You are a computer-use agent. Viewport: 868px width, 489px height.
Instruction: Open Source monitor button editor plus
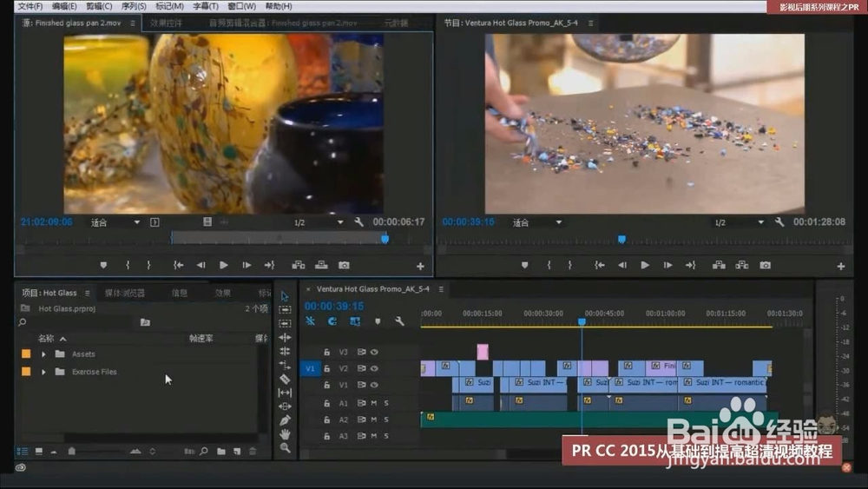click(420, 267)
